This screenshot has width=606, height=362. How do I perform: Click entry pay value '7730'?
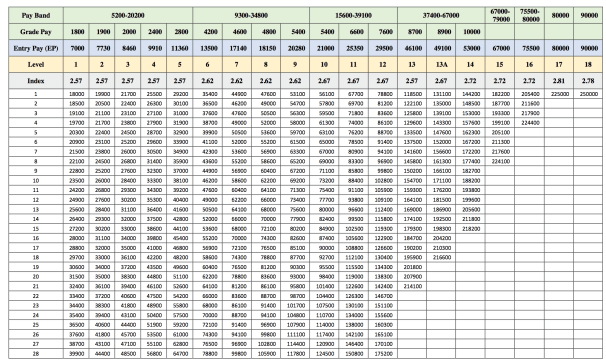point(102,48)
